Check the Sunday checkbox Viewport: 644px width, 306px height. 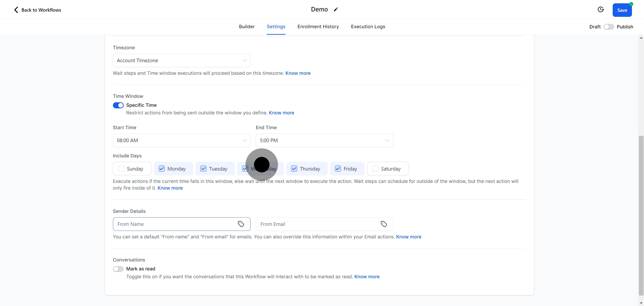[121, 169]
